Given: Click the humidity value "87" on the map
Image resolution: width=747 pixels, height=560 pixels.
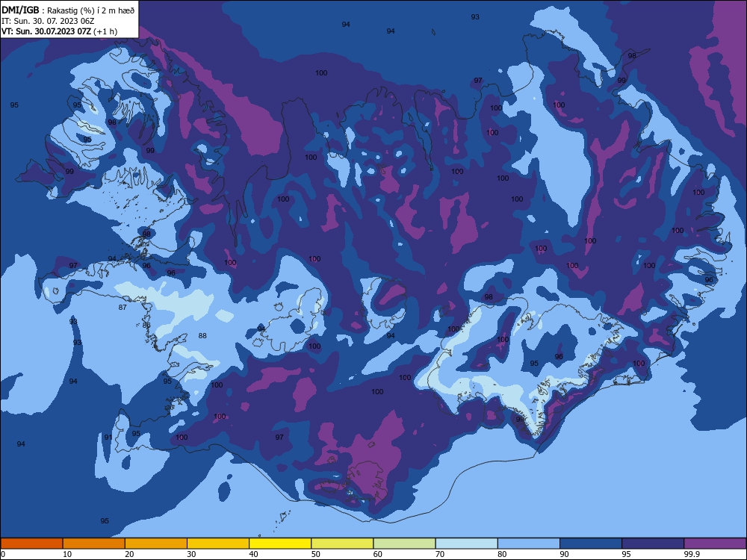Looking at the screenshot, I should (123, 307).
